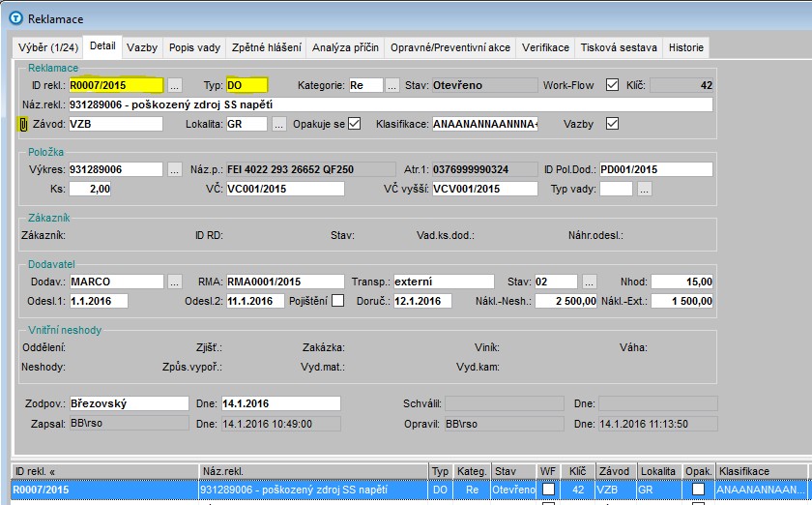Switch to Analýza příčin tab
Viewport: 812px width, 505px height.
(x=345, y=47)
